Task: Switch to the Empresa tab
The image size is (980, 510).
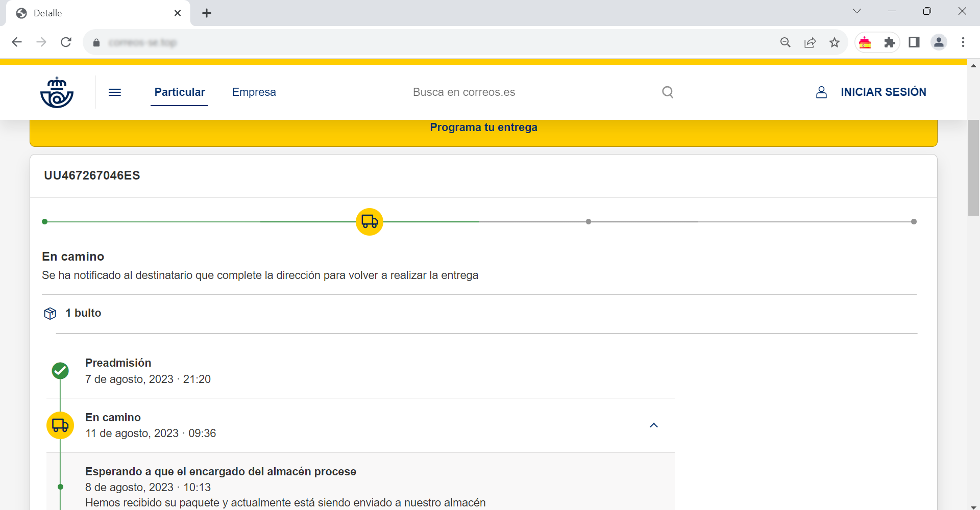Action: click(x=254, y=92)
